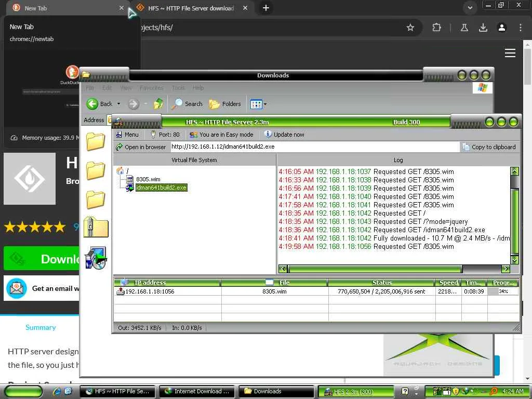532x399 pixels.
Task: Click taskbar clock showing 4:24 AM
Action: point(513,391)
